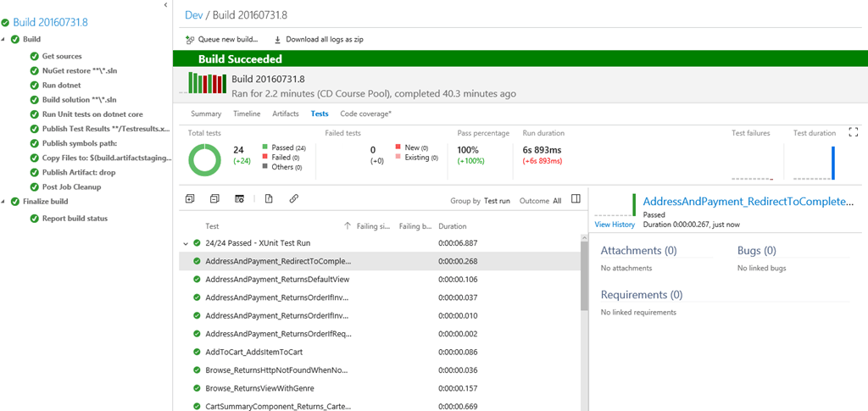
Task: Switch to the Timeline tab
Action: [247, 114]
